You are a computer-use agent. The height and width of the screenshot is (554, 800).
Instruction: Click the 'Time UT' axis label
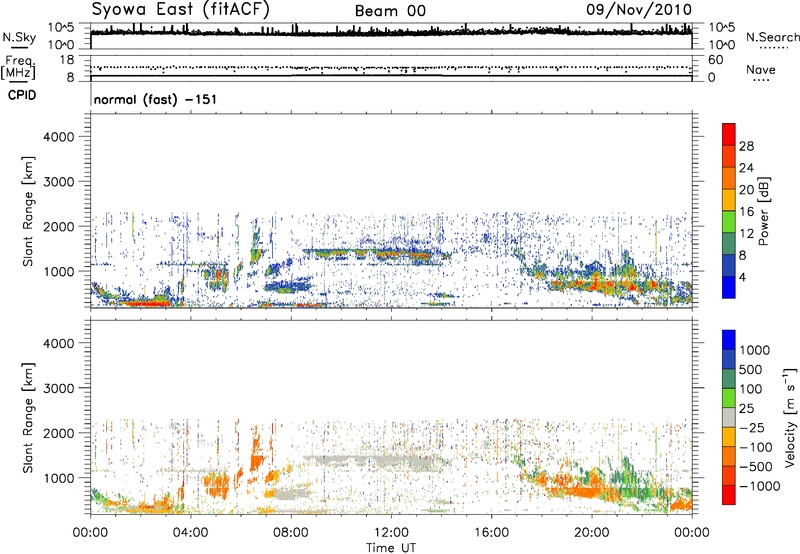391,547
